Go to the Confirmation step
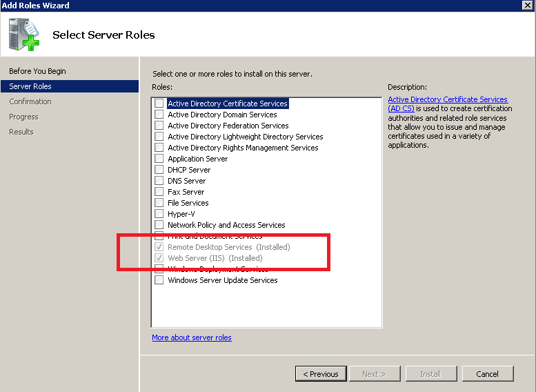The height and width of the screenshot is (392, 536). click(30, 101)
